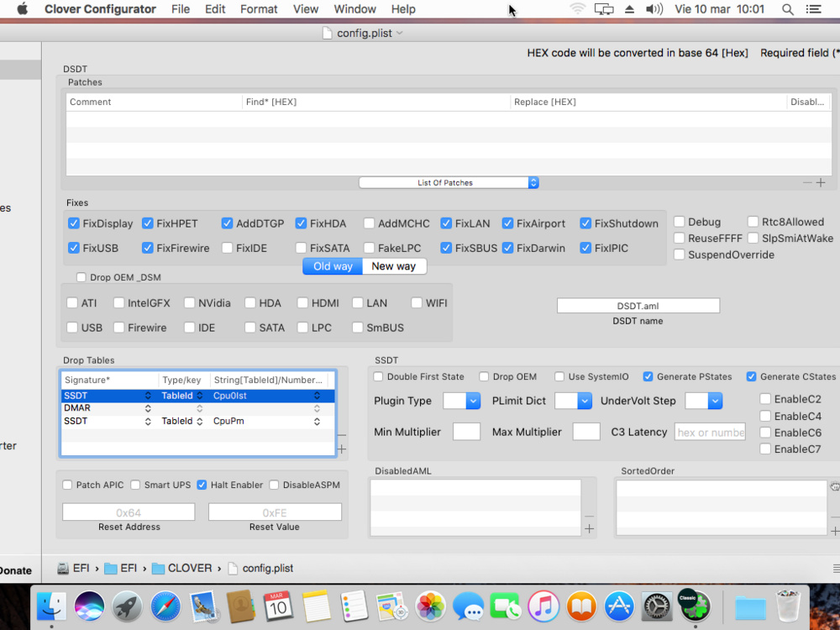
Task: Open config.plist title dropdown chevron
Action: coord(400,34)
